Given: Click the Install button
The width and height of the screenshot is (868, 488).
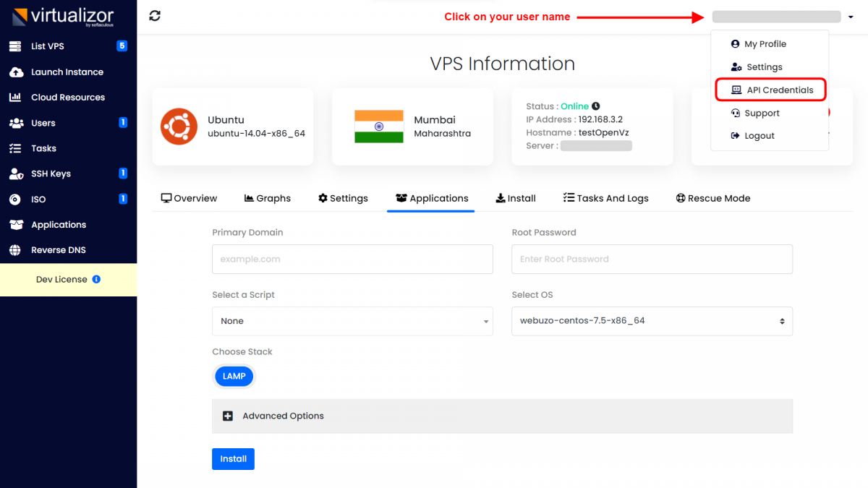Looking at the screenshot, I should (x=233, y=458).
